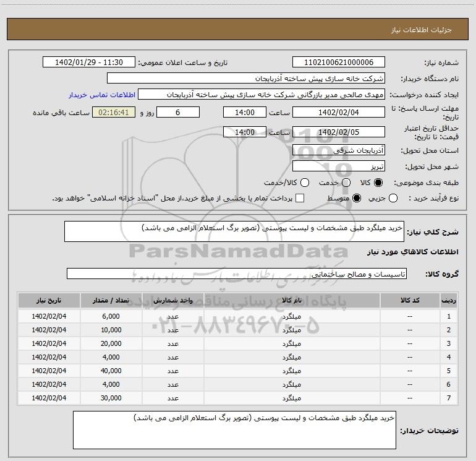Click the تعداد / مقدار column header
The width and height of the screenshot is (476, 461).
click(111, 300)
